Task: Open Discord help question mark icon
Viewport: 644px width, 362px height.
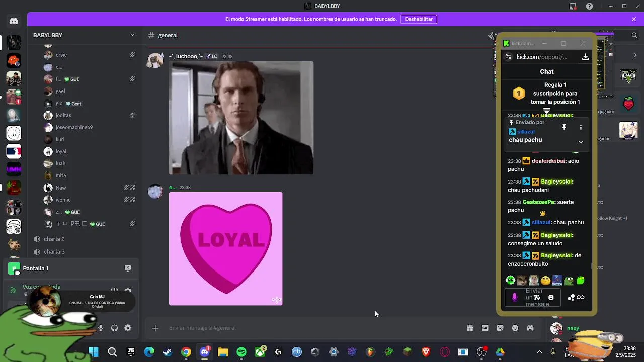Action: (x=589, y=6)
